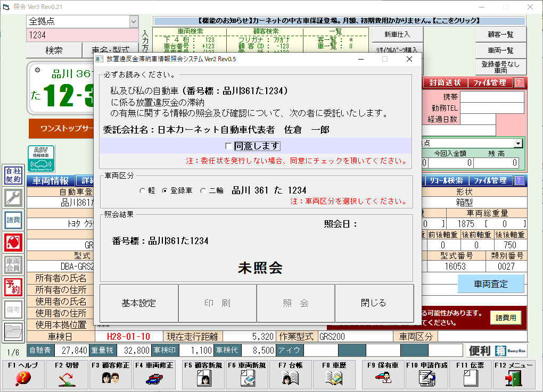Open the folder sidebar icon

(13, 331)
